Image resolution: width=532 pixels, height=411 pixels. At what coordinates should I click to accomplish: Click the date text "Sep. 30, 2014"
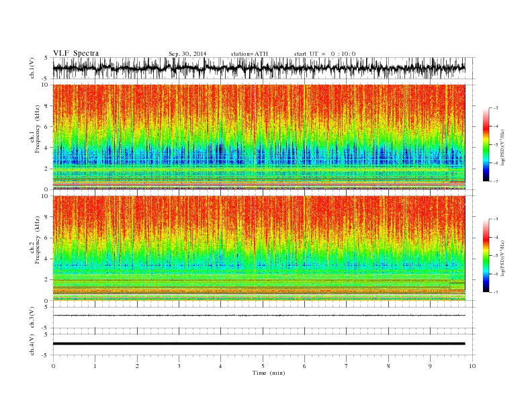click(x=187, y=54)
